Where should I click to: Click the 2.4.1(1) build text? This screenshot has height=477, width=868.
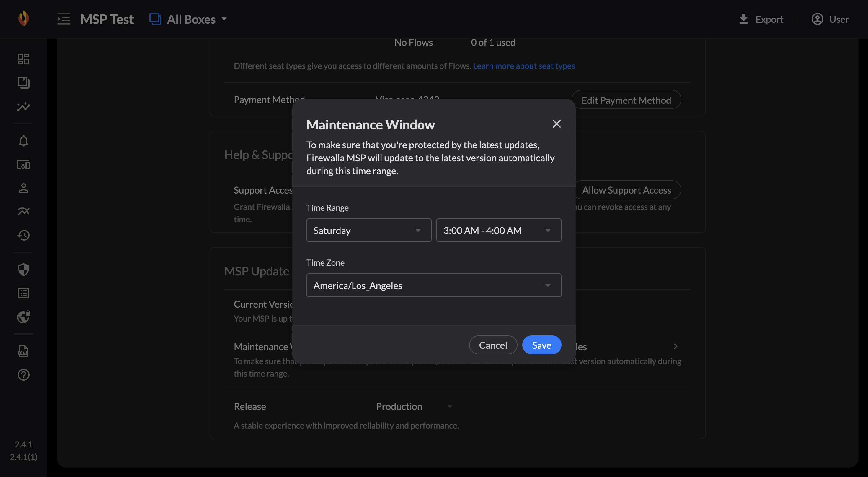click(23, 457)
